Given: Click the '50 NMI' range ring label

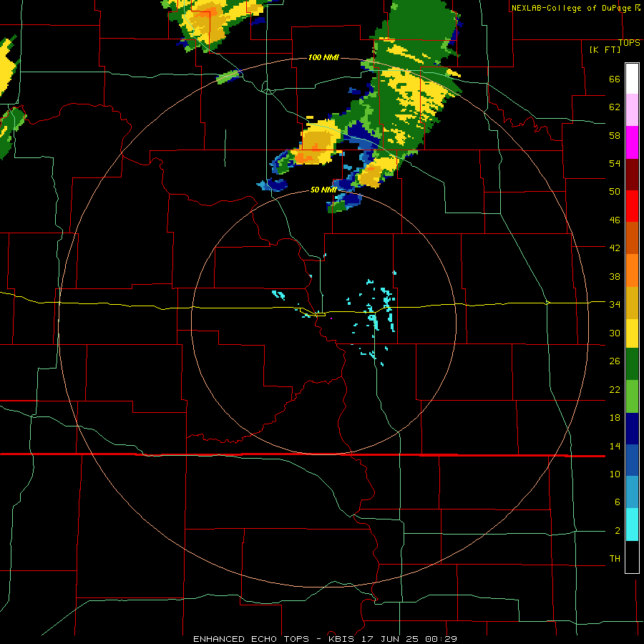Looking at the screenshot, I should [323, 190].
